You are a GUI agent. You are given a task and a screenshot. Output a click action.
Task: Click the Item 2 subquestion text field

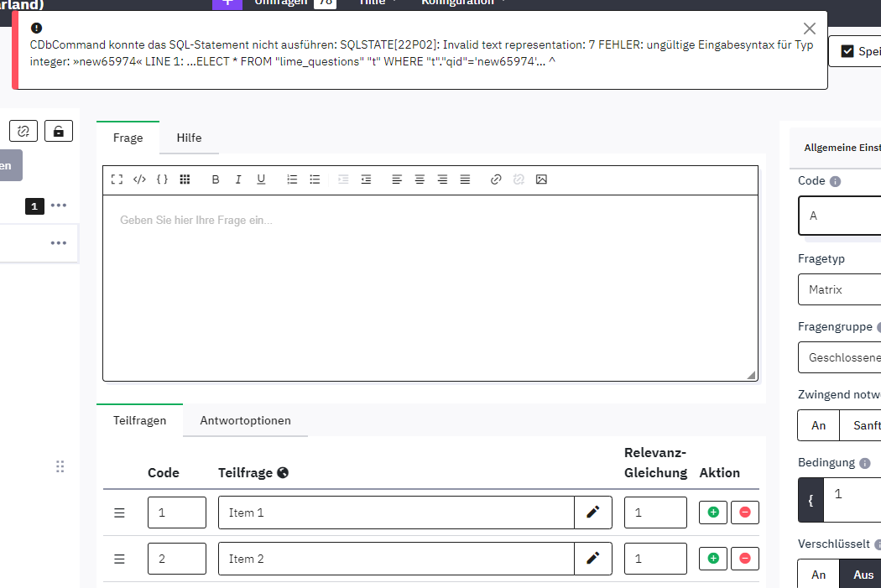(x=396, y=559)
